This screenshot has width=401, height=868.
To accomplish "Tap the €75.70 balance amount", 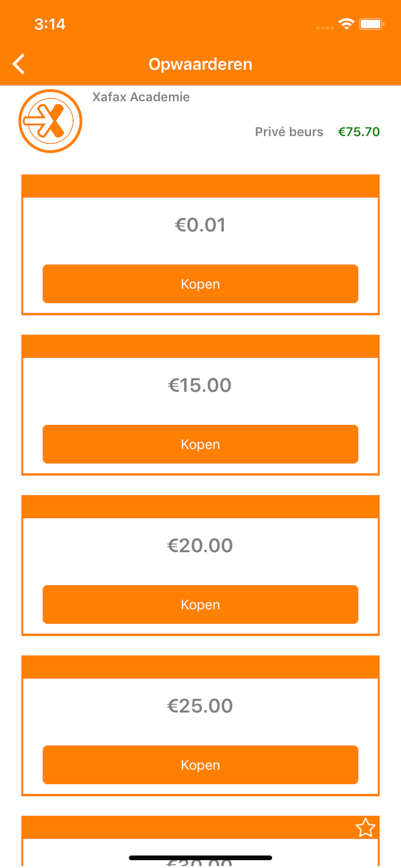I will click(358, 132).
